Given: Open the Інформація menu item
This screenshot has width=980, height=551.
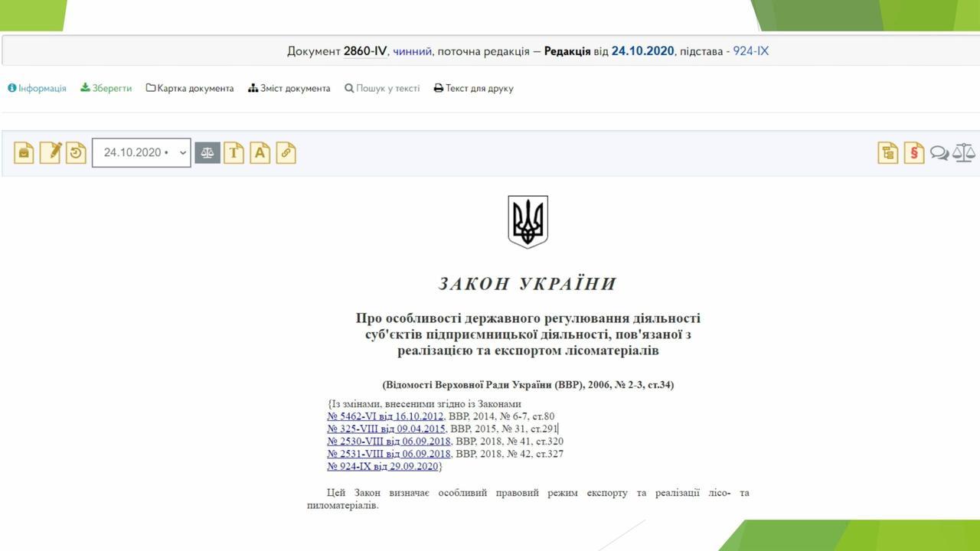Looking at the screenshot, I should click(37, 89).
